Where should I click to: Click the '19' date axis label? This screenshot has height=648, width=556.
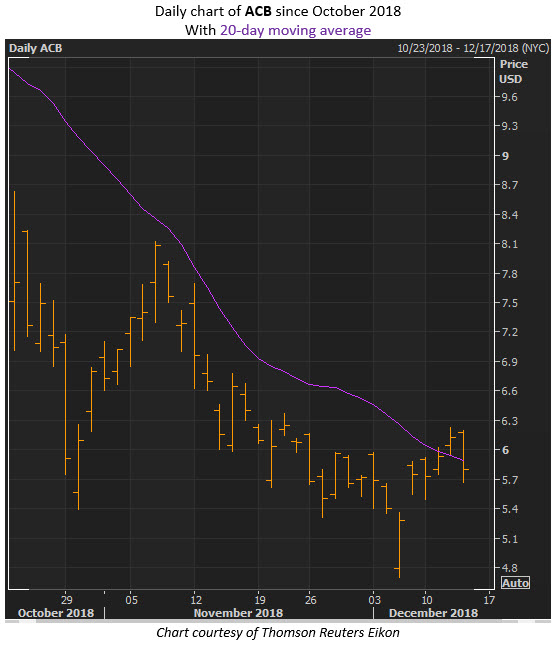click(x=260, y=600)
